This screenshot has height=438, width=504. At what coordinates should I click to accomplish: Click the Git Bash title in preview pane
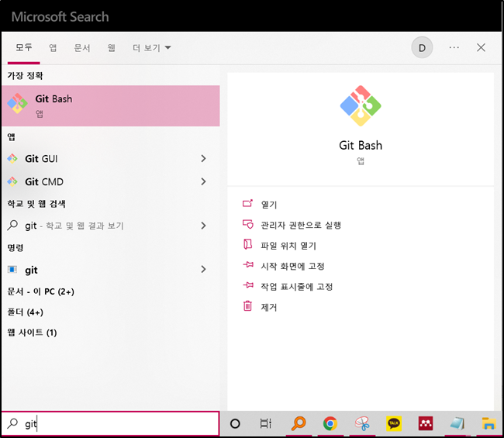pos(361,145)
